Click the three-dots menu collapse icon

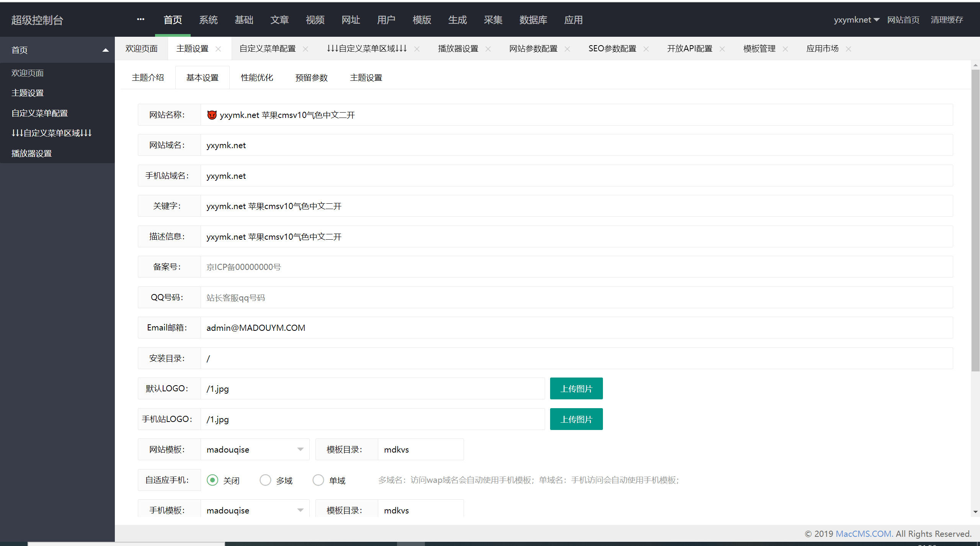140,20
